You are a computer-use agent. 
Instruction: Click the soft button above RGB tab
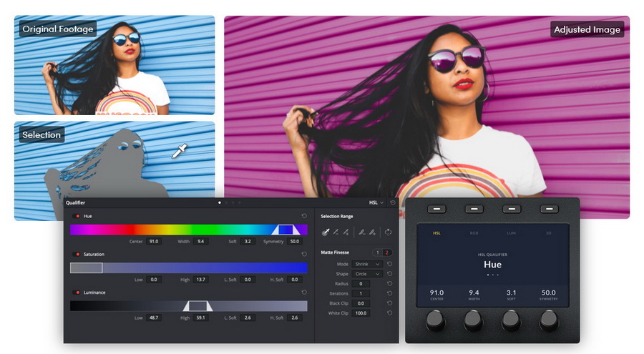[x=474, y=209]
